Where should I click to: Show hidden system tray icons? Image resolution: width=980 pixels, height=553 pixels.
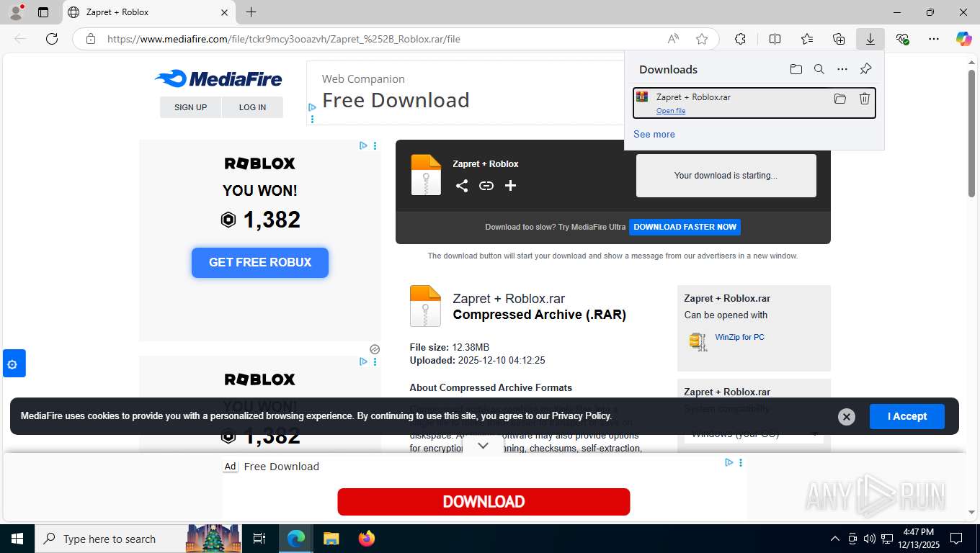tap(834, 539)
